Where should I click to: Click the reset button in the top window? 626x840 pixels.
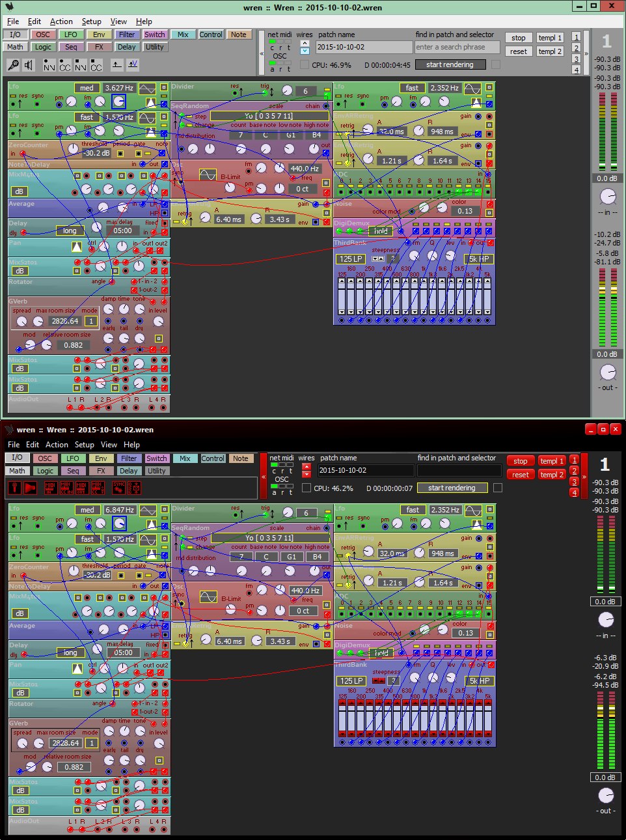[x=519, y=51]
